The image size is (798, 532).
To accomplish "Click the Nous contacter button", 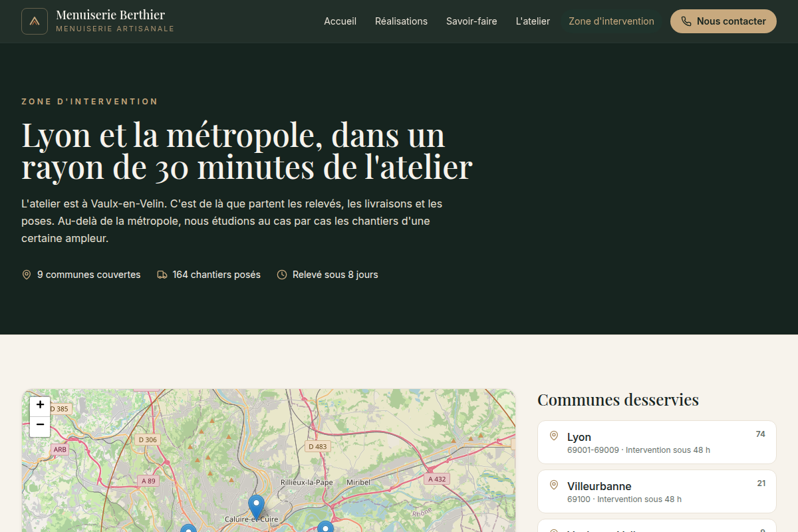I will [x=724, y=21].
